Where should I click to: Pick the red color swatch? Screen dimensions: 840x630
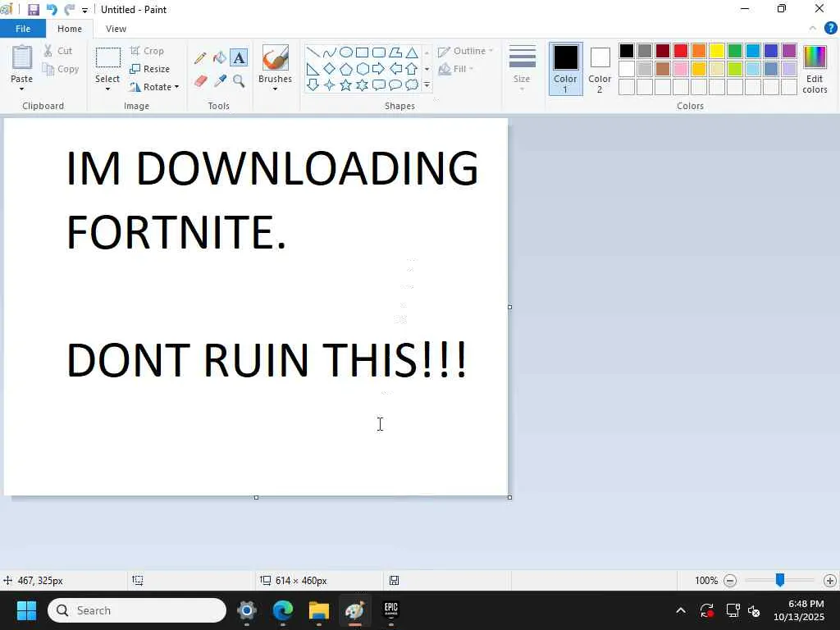click(x=681, y=51)
